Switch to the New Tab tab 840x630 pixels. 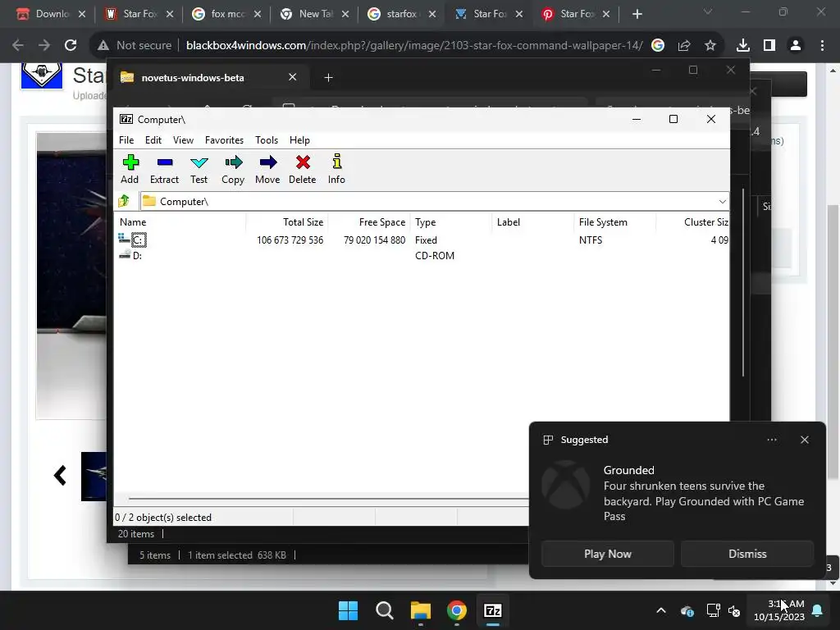point(316,14)
